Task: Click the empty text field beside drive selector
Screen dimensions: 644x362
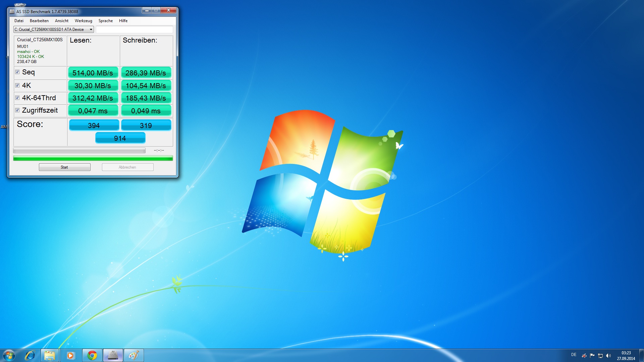Action: 134,29
